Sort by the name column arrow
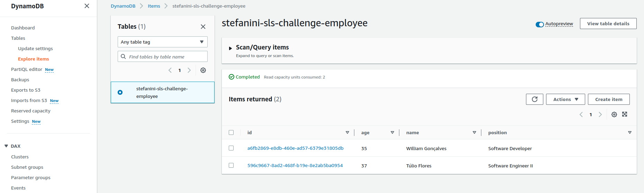Viewport: 644px width, 193px height. coord(474,132)
